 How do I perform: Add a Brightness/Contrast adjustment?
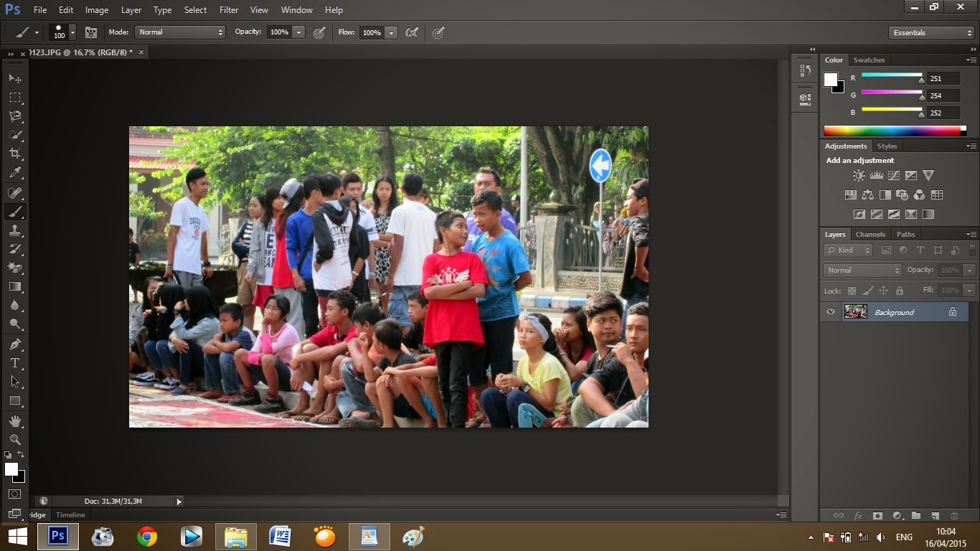pyautogui.click(x=859, y=175)
